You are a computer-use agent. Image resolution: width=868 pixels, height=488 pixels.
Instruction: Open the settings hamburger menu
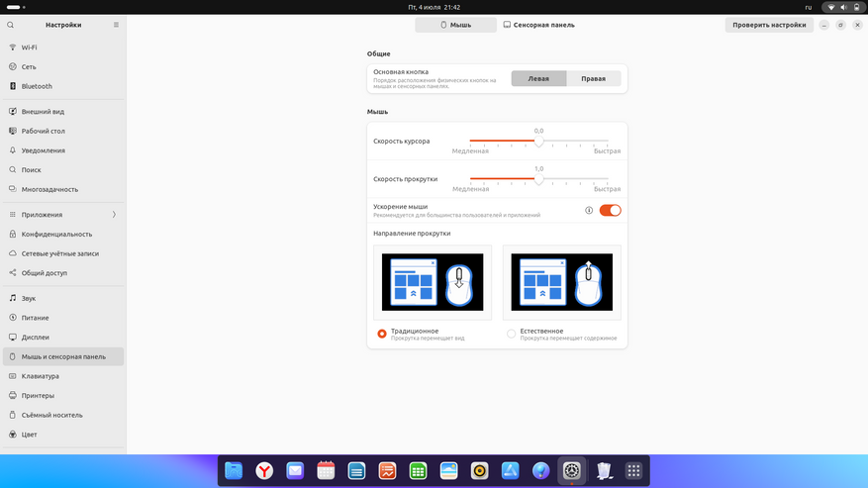[x=116, y=25]
